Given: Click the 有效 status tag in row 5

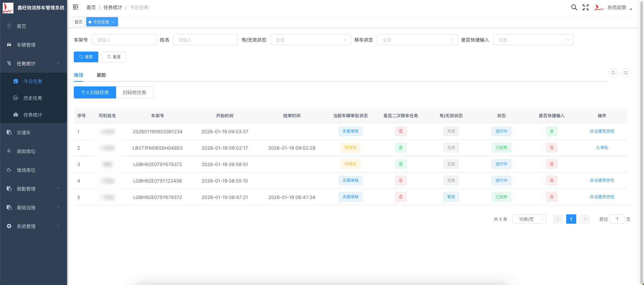Looking at the screenshot, I should pos(451,197).
